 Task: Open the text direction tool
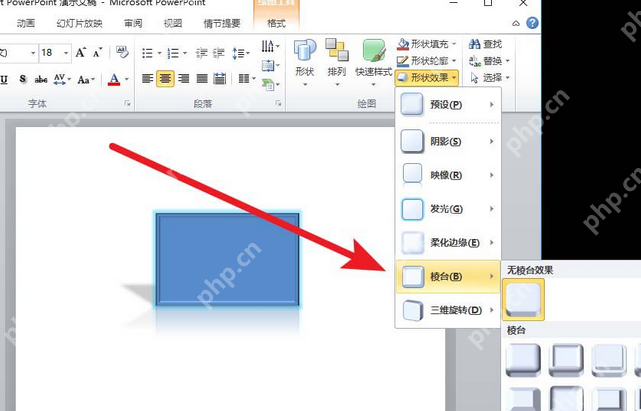click(x=270, y=46)
